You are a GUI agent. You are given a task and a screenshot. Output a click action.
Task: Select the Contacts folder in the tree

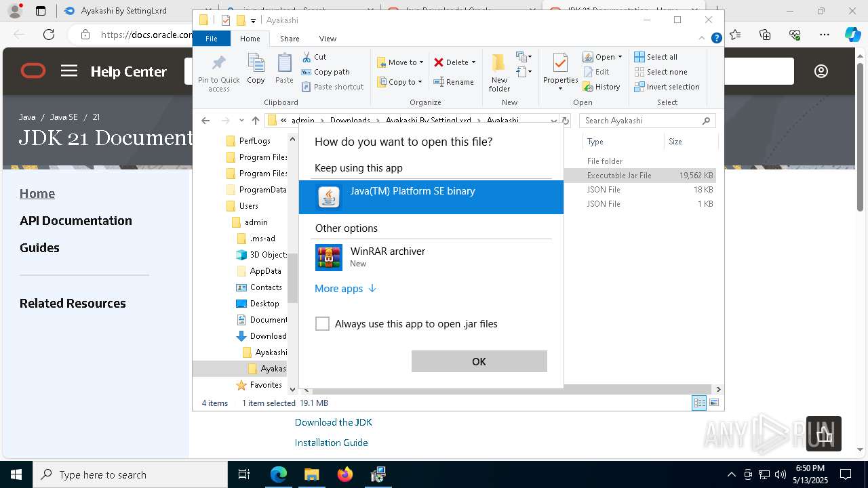[265, 287]
